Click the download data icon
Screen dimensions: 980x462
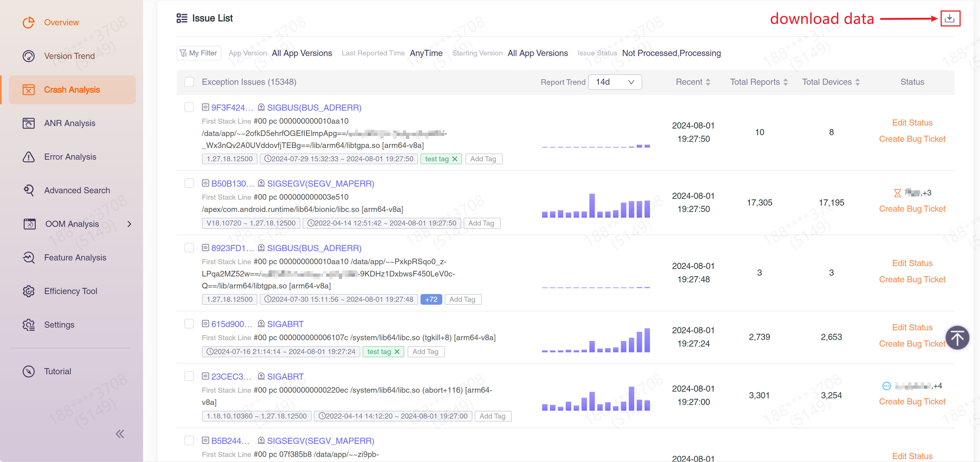(x=950, y=18)
